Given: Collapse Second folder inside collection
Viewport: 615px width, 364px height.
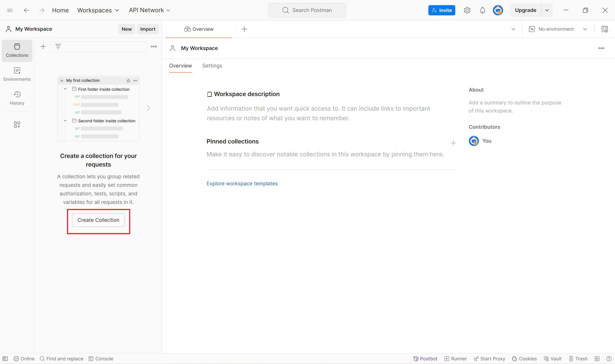Looking at the screenshot, I should click(65, 121).
